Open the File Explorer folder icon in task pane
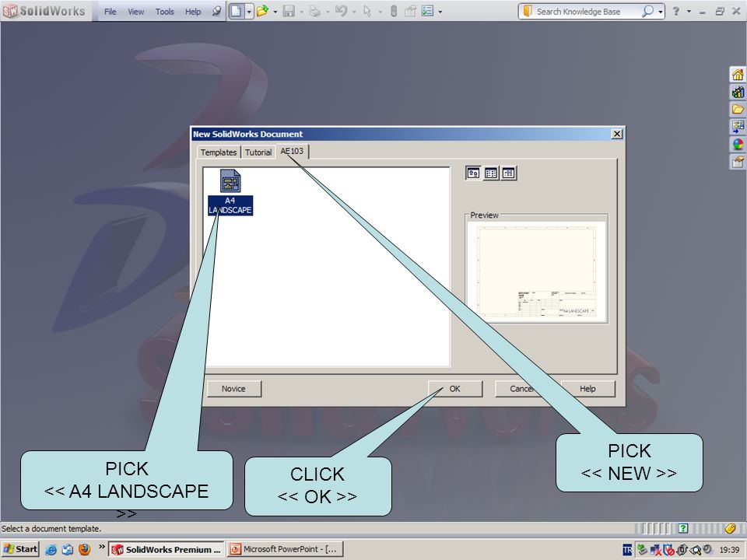The width and height of the screenshot is (747, 560). 738,109
